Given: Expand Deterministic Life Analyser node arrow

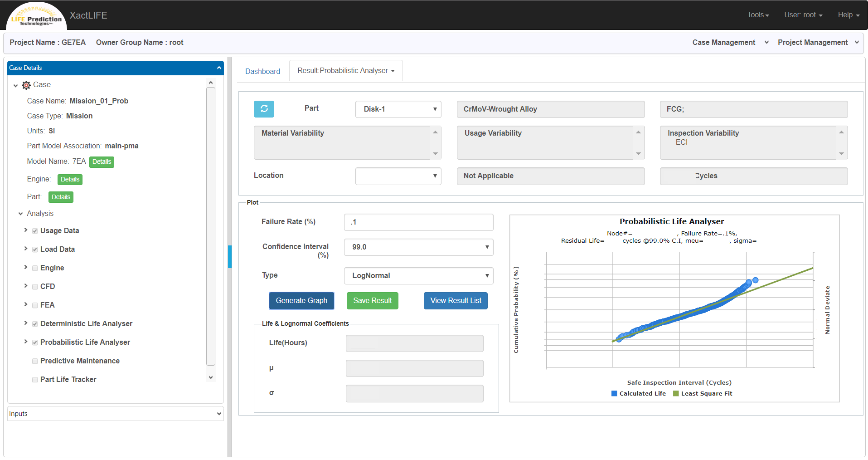Looking at the screenshot, I should coord(26,323).
